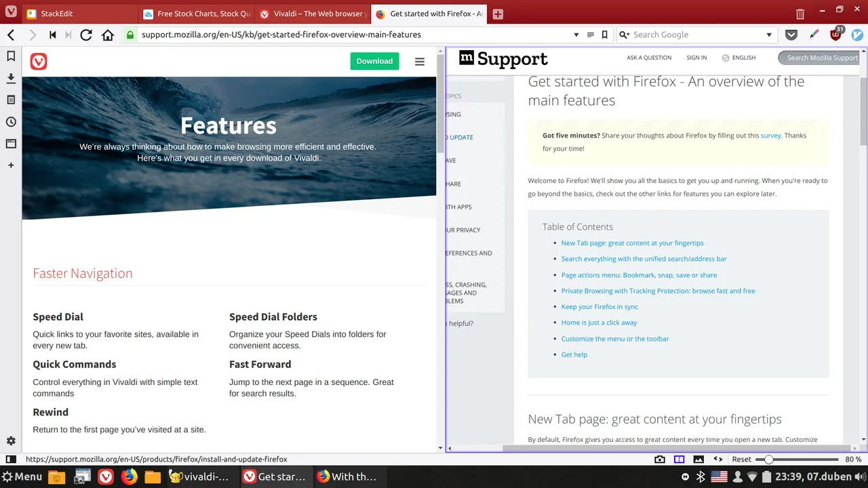Go to the home page
868x488 pixels.
tap(107, 35)
